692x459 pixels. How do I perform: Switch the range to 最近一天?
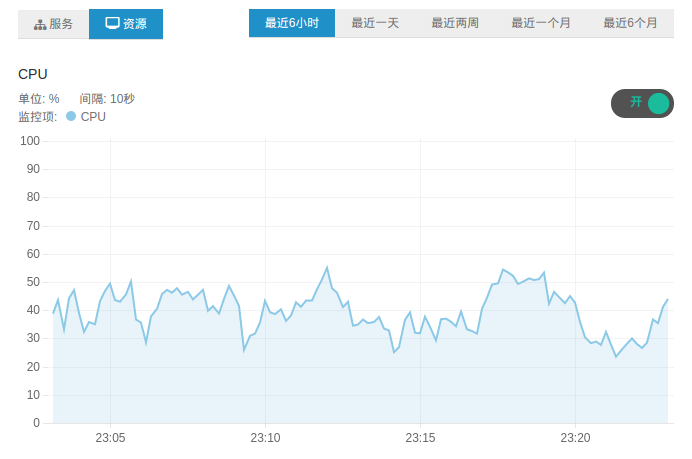tap(375, 23)
